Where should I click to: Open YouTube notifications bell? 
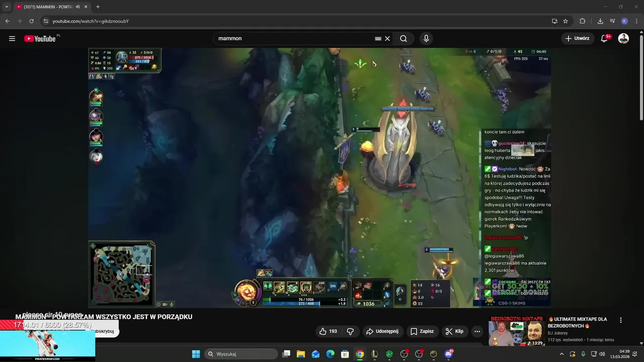[x=605, y=39]
